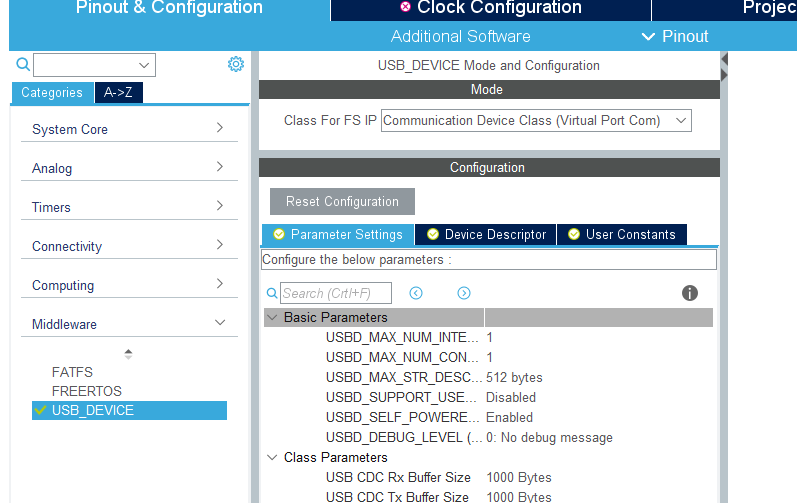This screenshot has height=503, width=797.
Task: Click the USBD_MAX_NUM_INTE... parameter row
Action: click(488, 337)
